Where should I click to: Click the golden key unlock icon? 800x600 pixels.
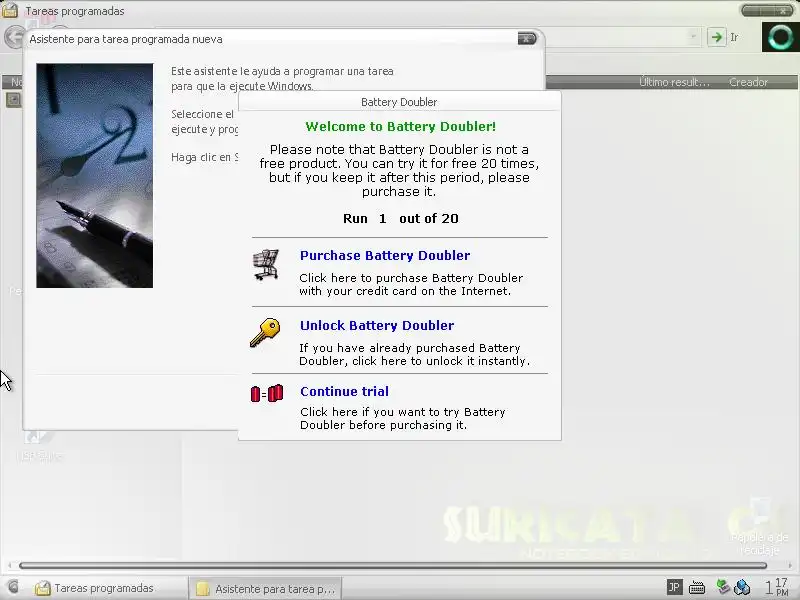tap(265, 332)
